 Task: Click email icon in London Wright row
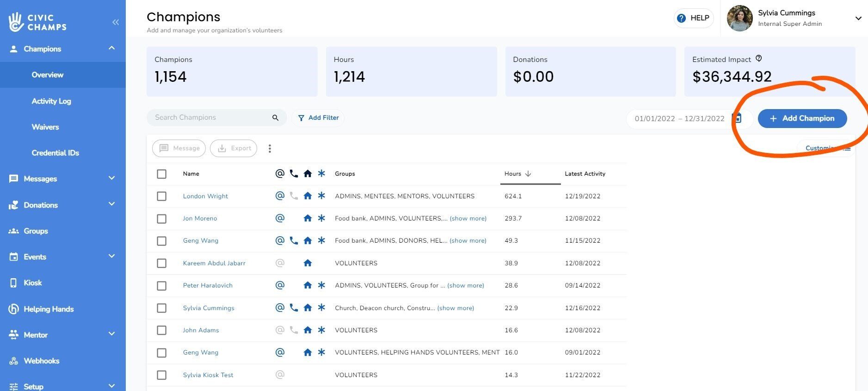(280, 196)
